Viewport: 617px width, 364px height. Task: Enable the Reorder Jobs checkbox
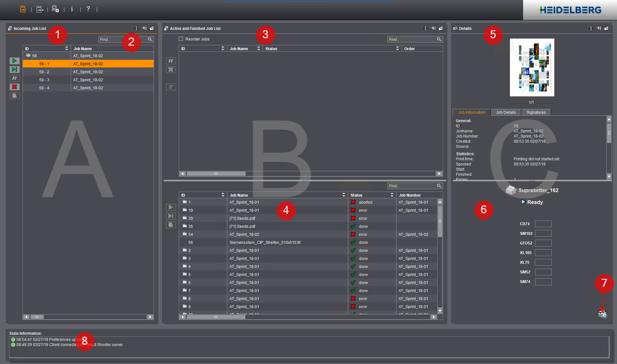181,39
